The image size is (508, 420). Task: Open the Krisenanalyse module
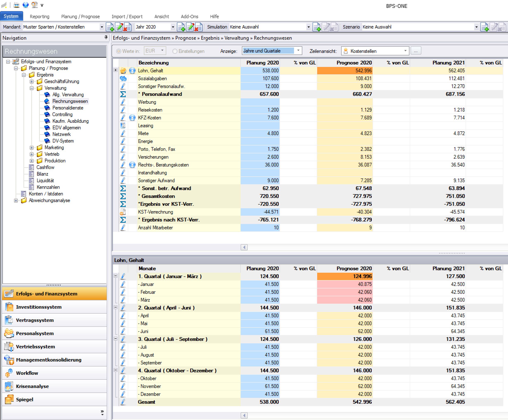(54, 386)
